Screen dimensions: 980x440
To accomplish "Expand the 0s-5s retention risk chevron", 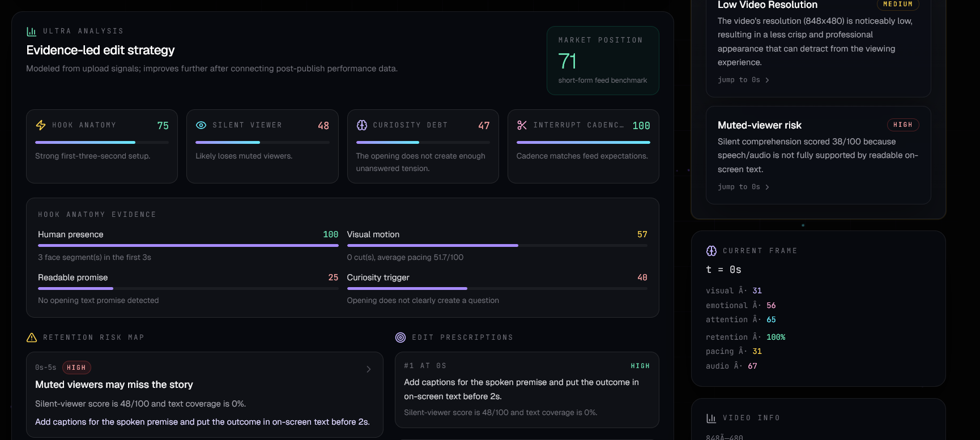I will (x=369, y=369).
